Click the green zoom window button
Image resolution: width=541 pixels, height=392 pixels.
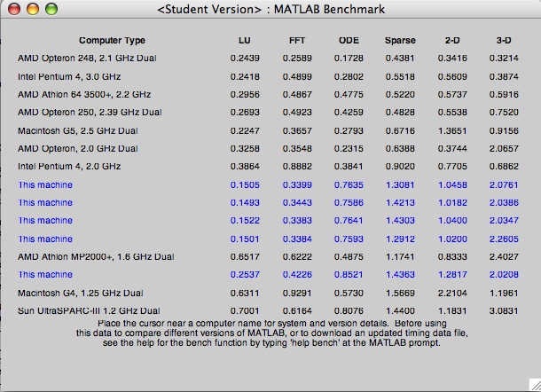(x=51, y=9)
